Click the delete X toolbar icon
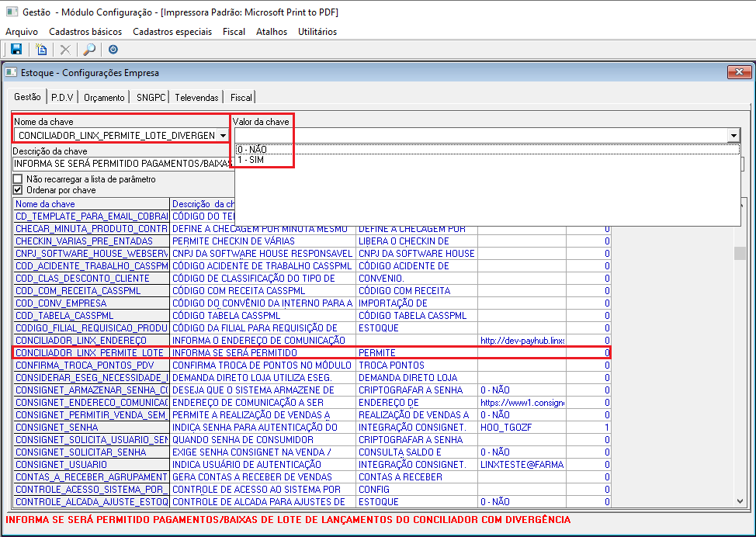The width and height of the screenshot is (756, 537). (x=66, y=50)
